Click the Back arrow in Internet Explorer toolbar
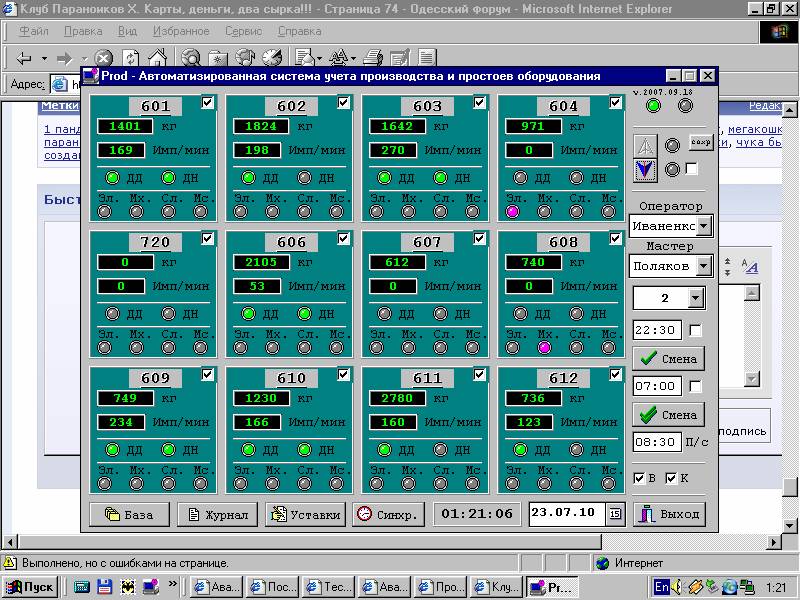800x600 pixels. [x=24, y=58]
